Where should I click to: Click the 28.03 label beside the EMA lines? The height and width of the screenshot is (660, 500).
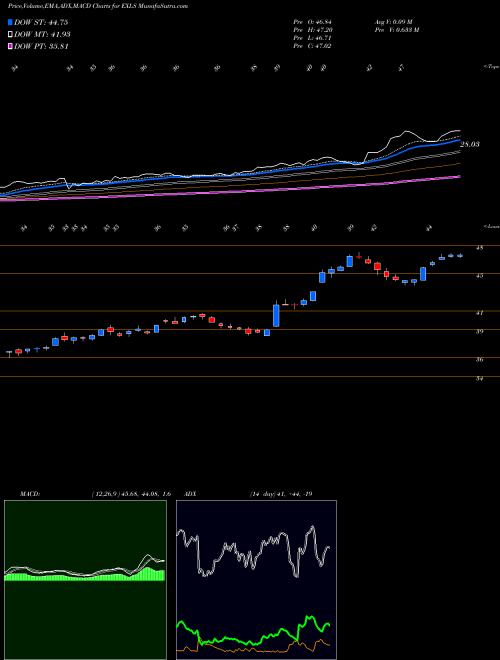pos(470,144)
